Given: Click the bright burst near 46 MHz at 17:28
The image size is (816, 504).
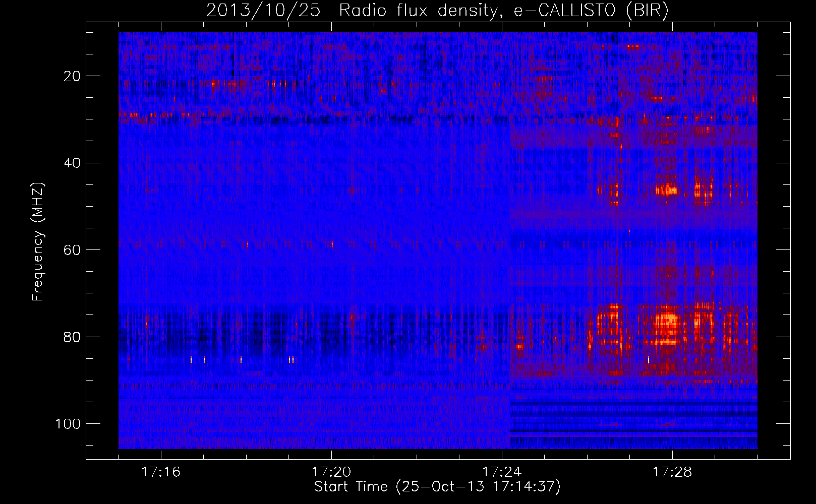Looking at the screenshot, I should pos(667,190).
